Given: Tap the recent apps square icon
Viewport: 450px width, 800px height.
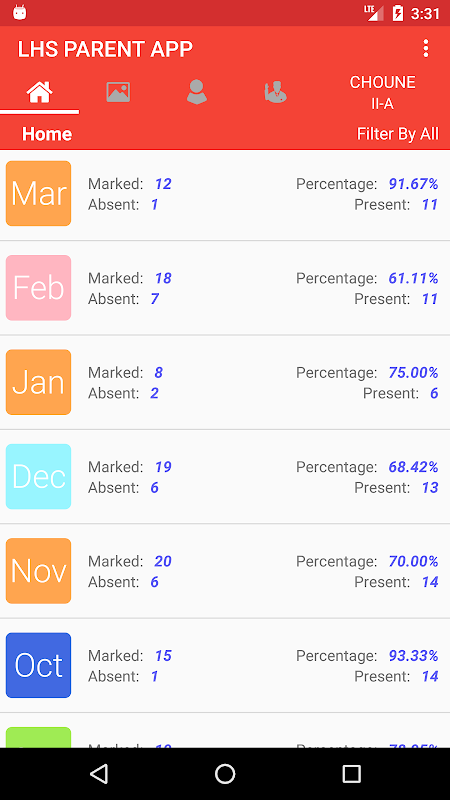Looking at the screenshot, I should [351, 773].
